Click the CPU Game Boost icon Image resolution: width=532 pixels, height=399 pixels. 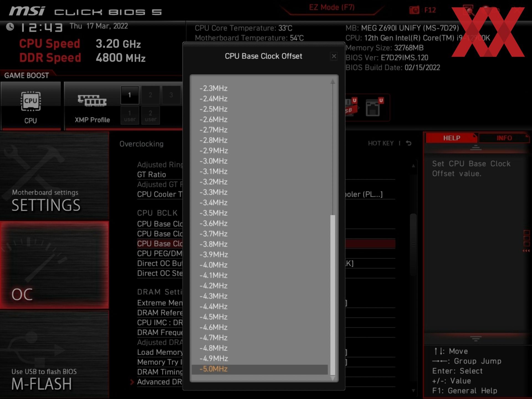(x=31, y=101)
